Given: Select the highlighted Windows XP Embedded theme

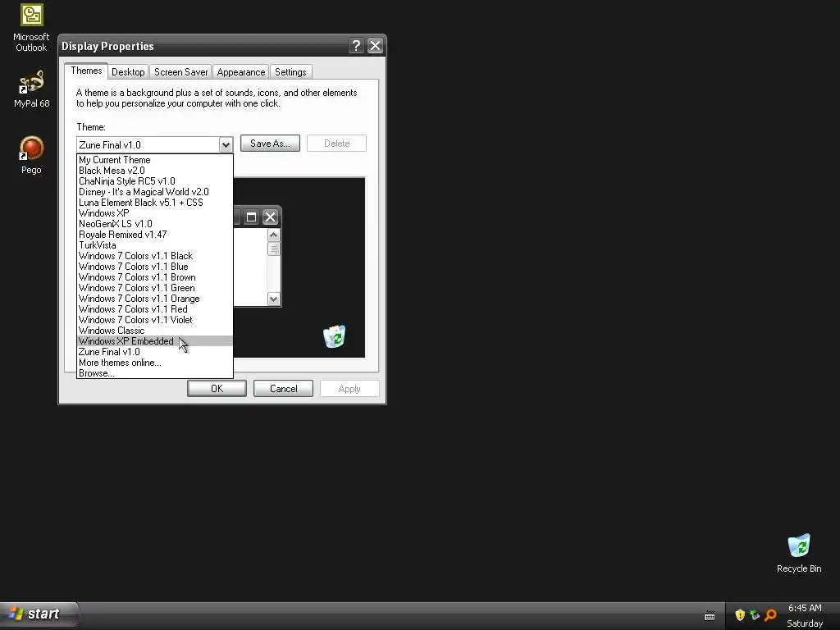Looking at the screenshot, I should click(155, 341).
